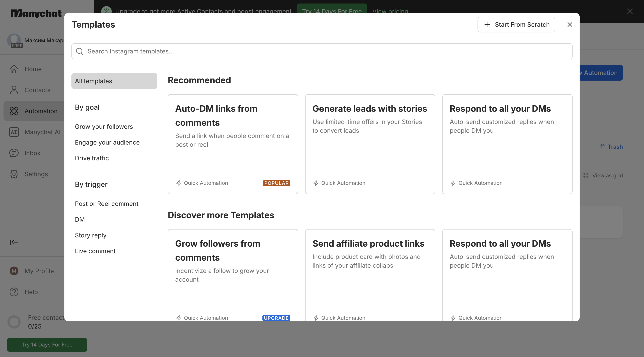The width and height of the screenshot is (644, 357).
Task: Filter templates by DM trigger
Action: click(80, 219)
